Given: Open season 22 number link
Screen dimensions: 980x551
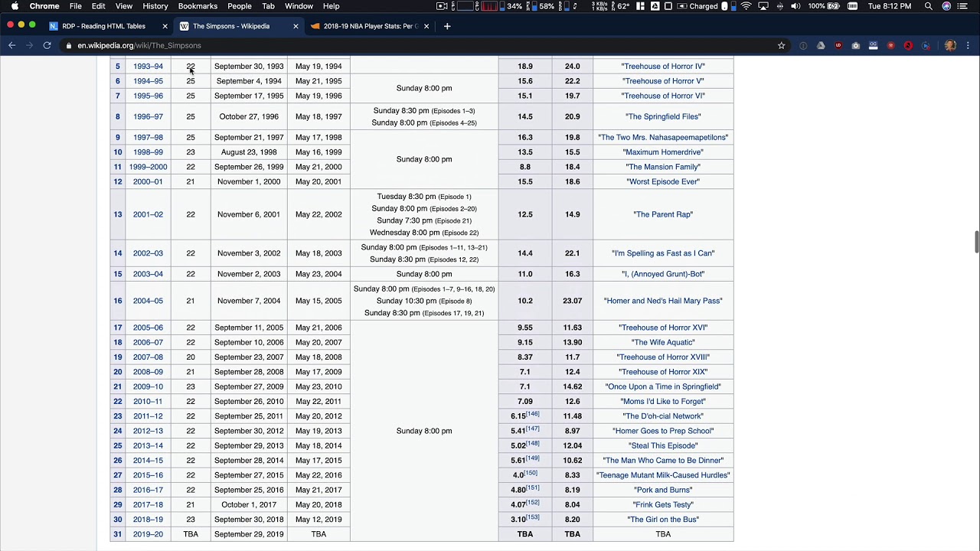Looking at the screenshot, I should tap(118, 401).
